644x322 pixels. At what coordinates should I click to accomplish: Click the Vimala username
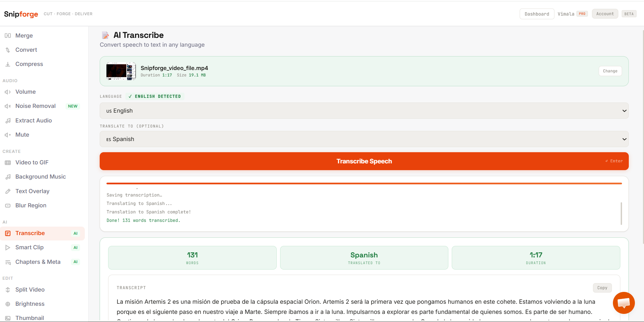click(x=566, y=14)
